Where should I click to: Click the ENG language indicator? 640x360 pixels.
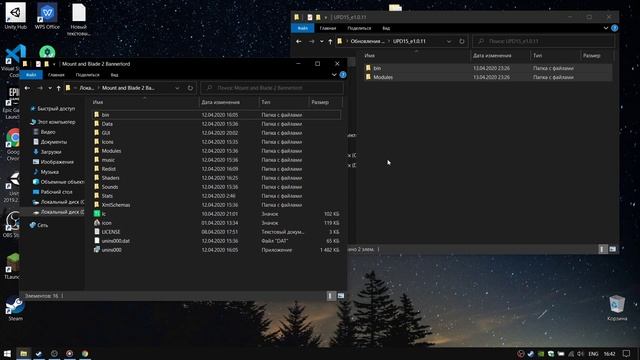tap(593, 354)
